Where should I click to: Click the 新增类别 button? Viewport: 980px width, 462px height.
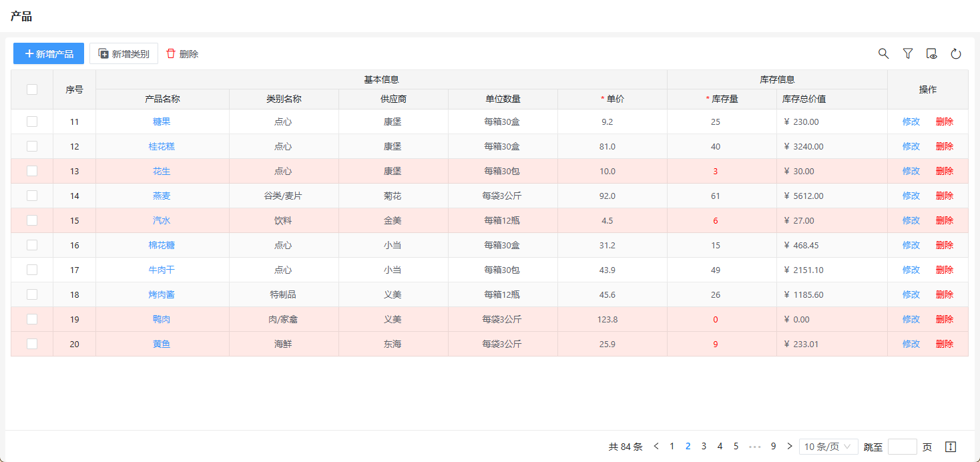pyautogui.click(x=124, y=53)
